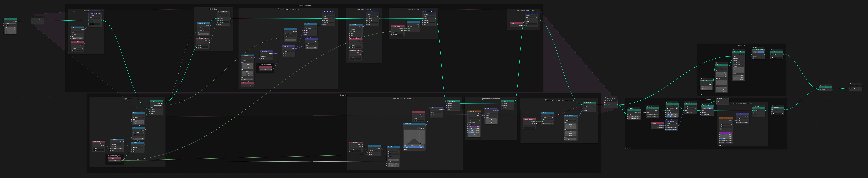Toggle Pick Instance checkbox
868x178 pixels.
coord(734,62)
